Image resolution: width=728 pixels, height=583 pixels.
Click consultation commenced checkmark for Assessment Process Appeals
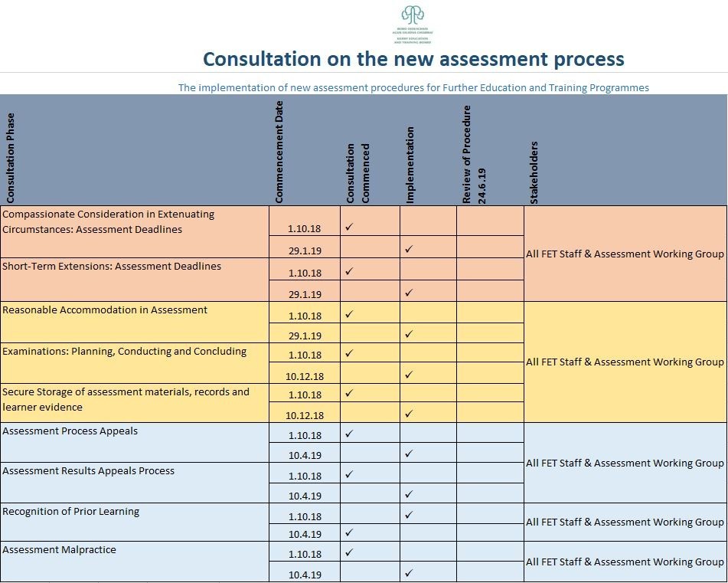349,434
